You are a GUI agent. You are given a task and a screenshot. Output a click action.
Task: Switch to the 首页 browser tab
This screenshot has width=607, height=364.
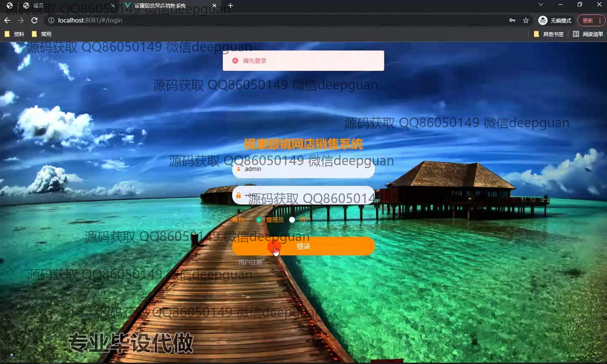(x=63, y=5)
